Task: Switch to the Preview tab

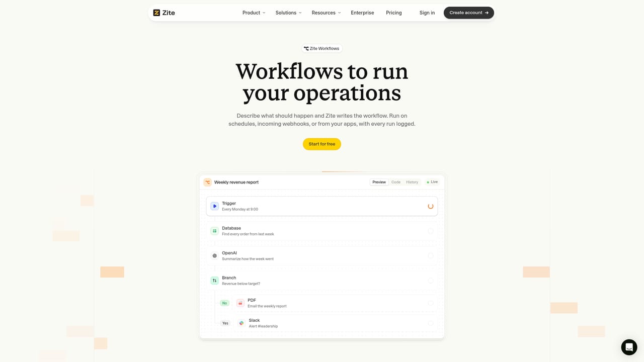Action: (379, 182)
